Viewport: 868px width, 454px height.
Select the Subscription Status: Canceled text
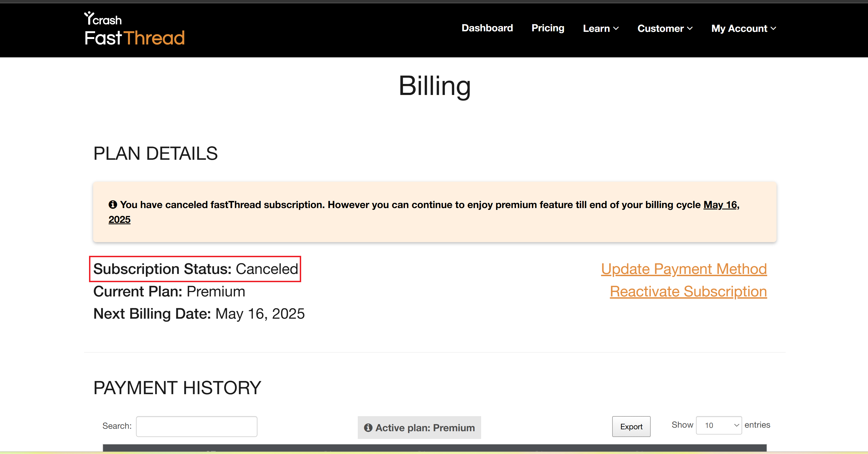[195, 269]
